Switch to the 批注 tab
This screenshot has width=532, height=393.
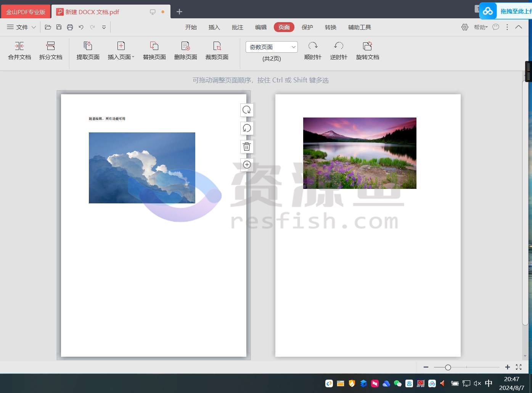pos(238,27)
